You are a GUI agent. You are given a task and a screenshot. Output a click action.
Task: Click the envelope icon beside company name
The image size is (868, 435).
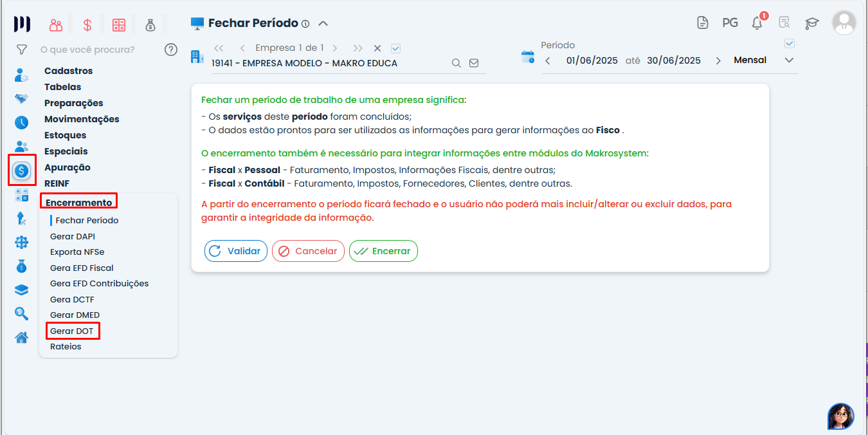point(474,63)
